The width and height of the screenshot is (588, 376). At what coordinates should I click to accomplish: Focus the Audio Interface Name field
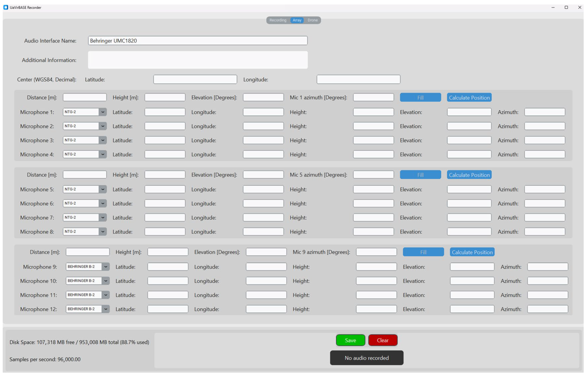[x=197, y=41]
